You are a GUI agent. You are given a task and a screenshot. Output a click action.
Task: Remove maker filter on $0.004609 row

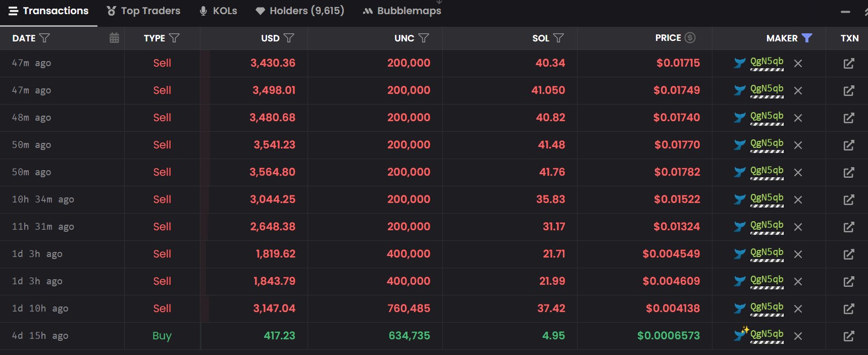pos(798,282)
